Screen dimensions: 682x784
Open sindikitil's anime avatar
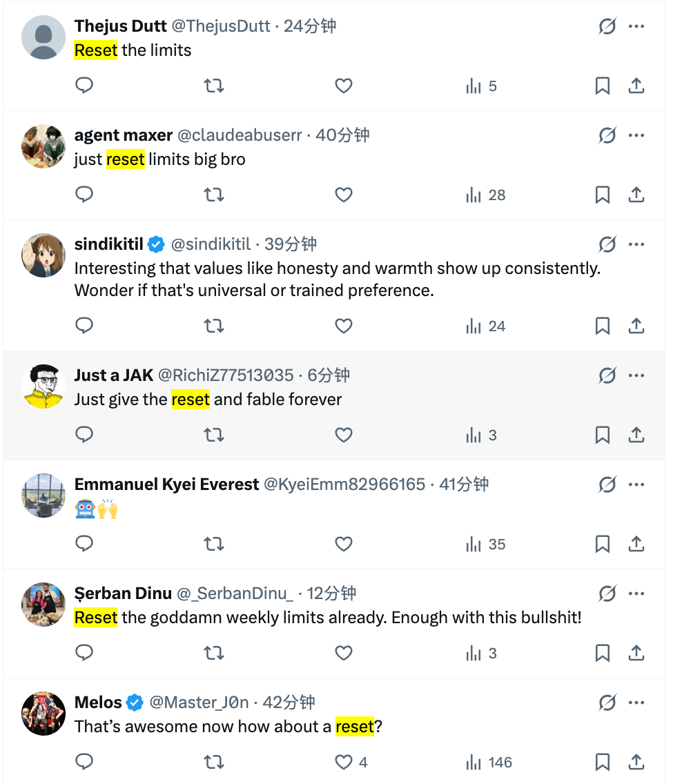pyautogui.click(x=43, y=255)
